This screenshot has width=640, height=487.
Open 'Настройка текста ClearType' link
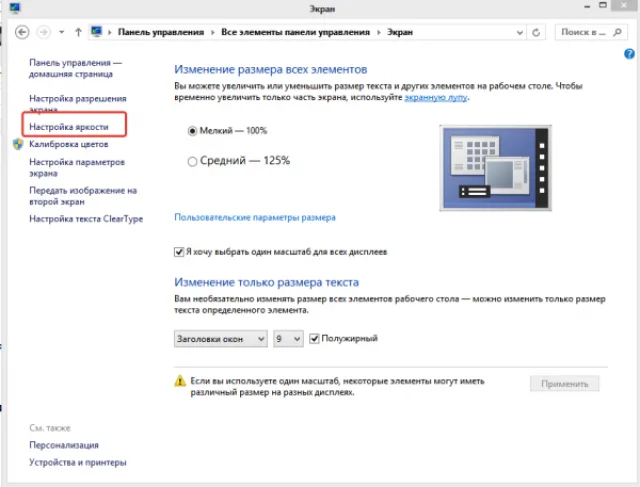pyautogui.click(x=86, y=219)
